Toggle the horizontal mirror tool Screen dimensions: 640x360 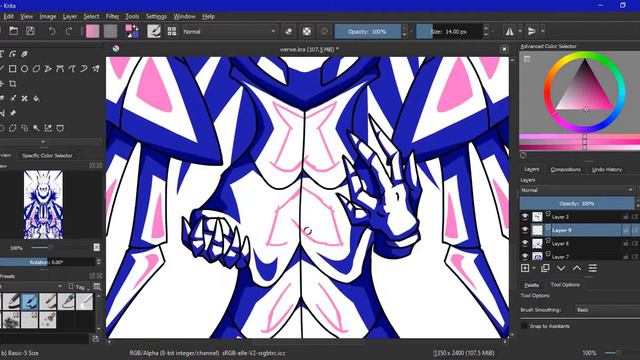point(509,31)
